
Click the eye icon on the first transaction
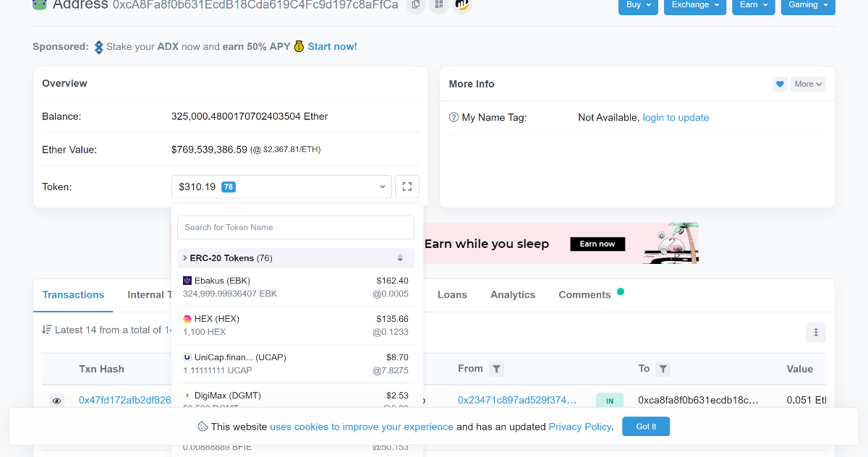(57, 400)
